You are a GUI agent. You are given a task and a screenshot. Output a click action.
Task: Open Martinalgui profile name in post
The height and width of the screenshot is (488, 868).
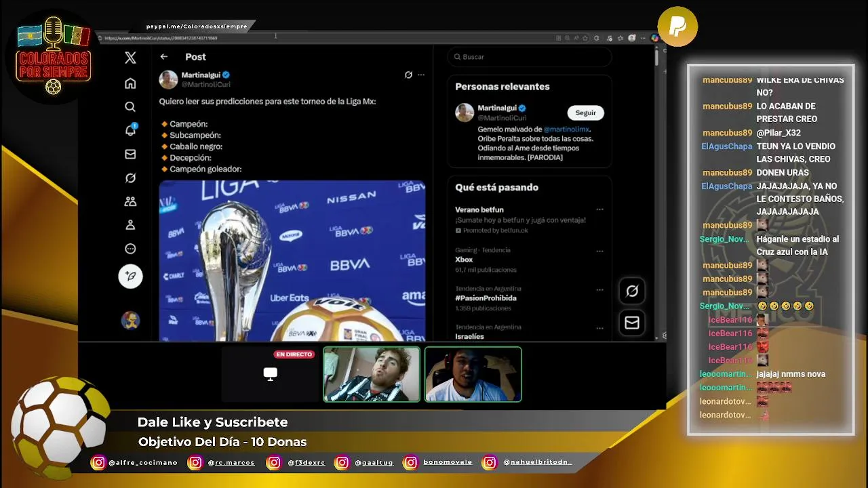coord(201,75)
